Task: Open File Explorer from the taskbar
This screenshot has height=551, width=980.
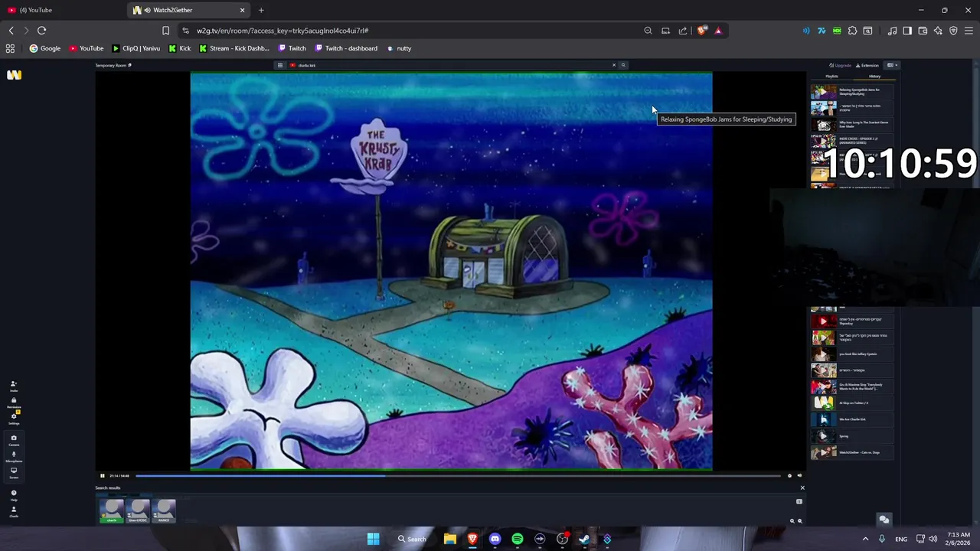Action: (450, 539)
